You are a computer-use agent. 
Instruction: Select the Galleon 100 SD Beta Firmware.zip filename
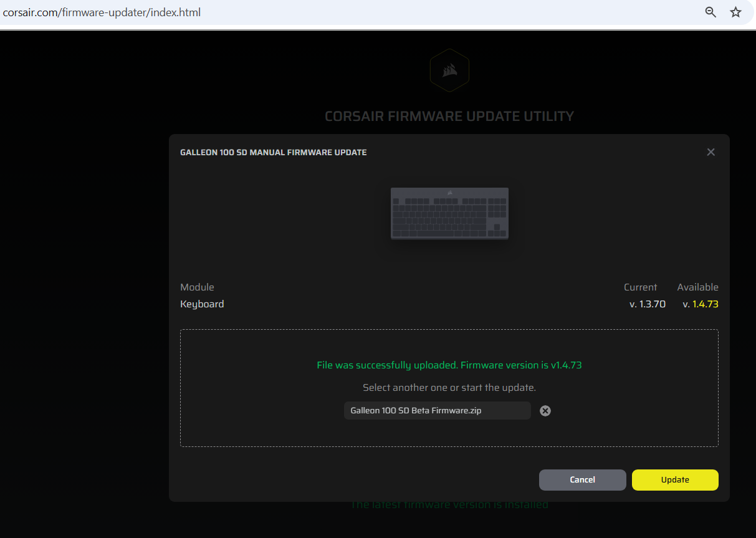(x=437, y=410)
